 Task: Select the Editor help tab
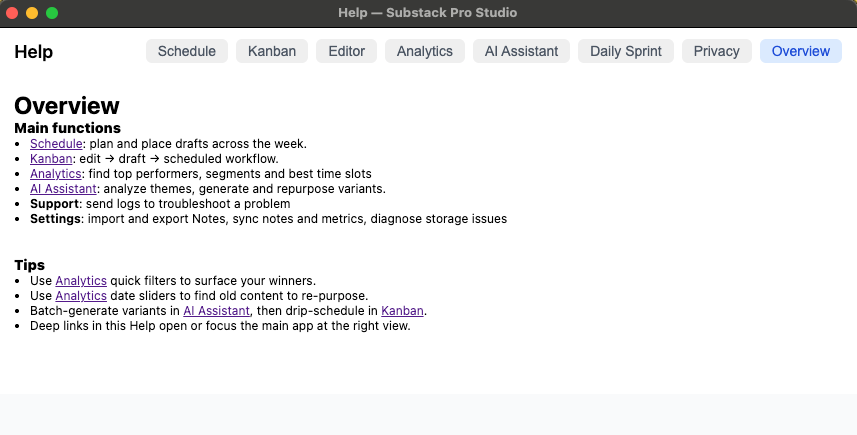[347, 51]
